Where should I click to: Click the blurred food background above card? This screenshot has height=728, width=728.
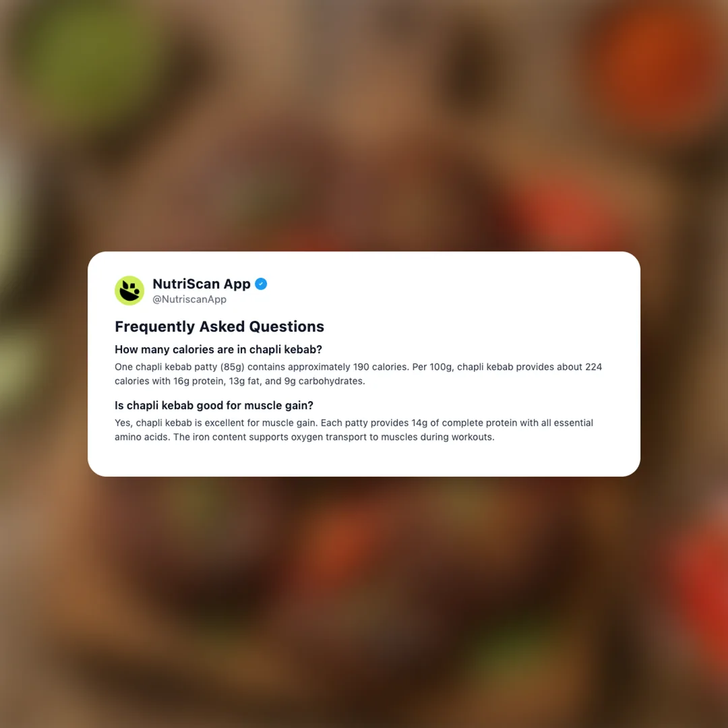click(x=364, y=125)
